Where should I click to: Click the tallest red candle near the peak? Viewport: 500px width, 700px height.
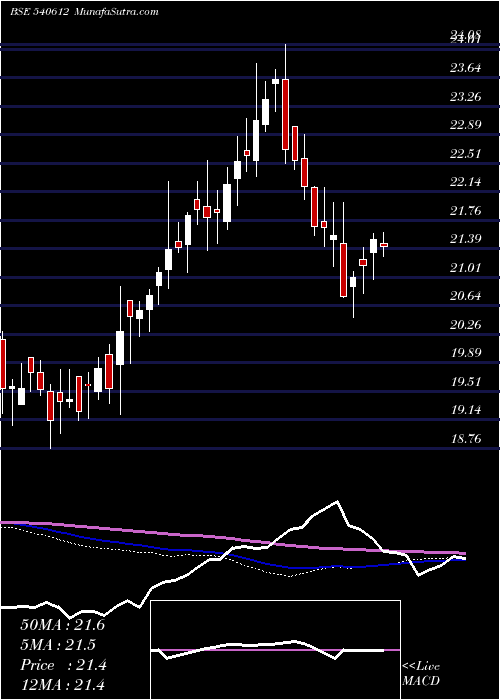click(x=285, y=114)
